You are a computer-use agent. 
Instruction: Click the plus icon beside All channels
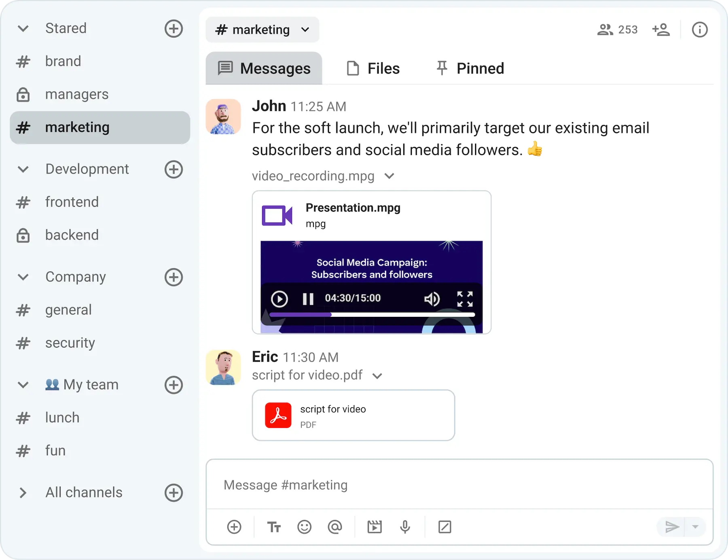coord(174,493)
